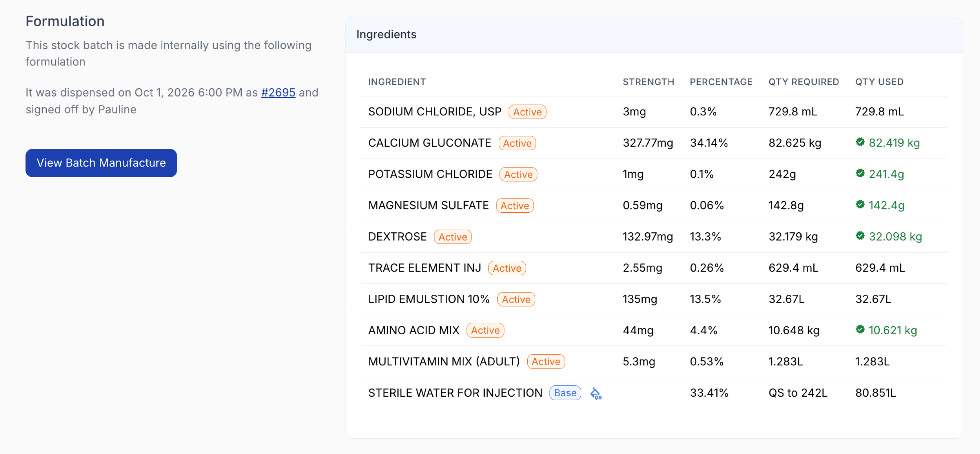980x454 pixels.
Task: Click Active badge on Magnesium Sulfate row
Action: 515,206
